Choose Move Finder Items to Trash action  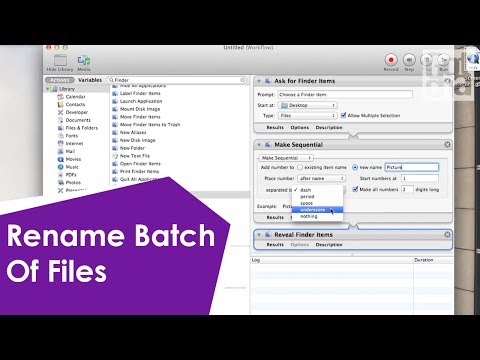coord(150,125)
